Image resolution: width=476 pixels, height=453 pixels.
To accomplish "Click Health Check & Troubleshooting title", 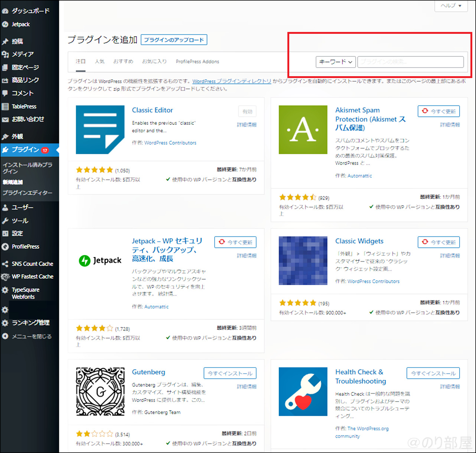I will pos(361,377).
